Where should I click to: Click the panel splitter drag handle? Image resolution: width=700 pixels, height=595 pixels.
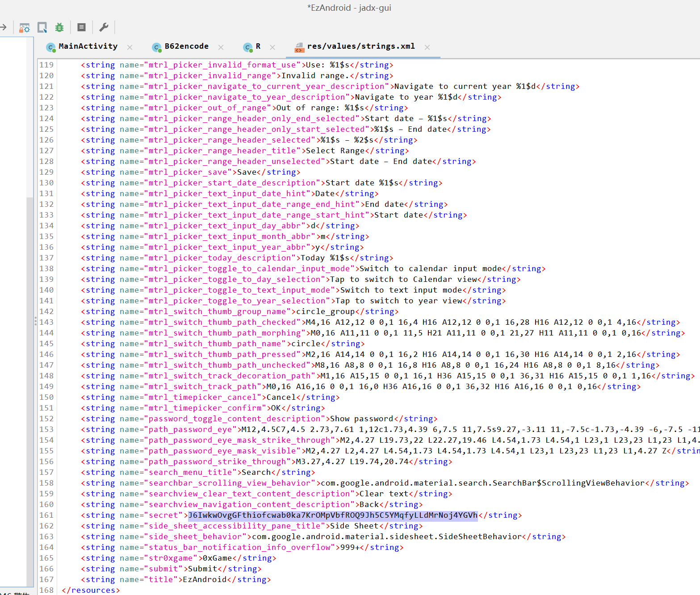click(x=35, y=321)
